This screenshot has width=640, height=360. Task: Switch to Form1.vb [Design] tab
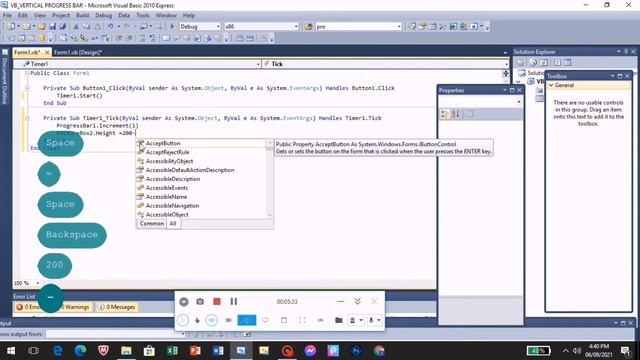click(x=78, y=52)
